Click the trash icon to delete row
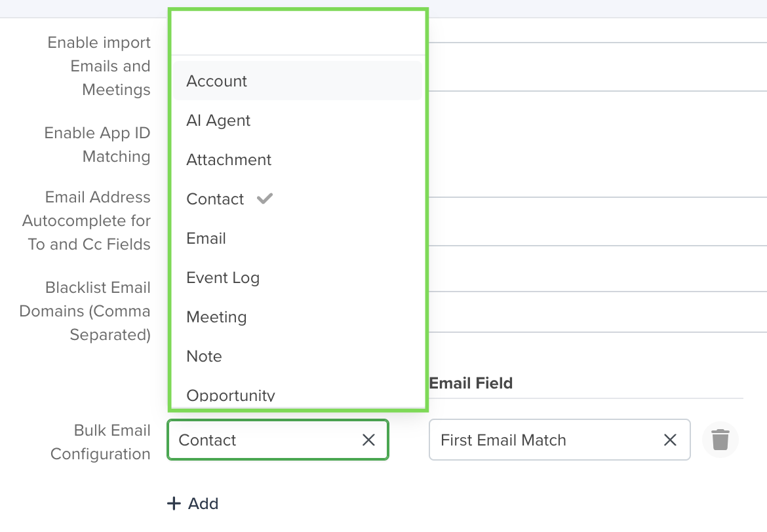This screenshot has height=532, width=767. click(720, 440)
